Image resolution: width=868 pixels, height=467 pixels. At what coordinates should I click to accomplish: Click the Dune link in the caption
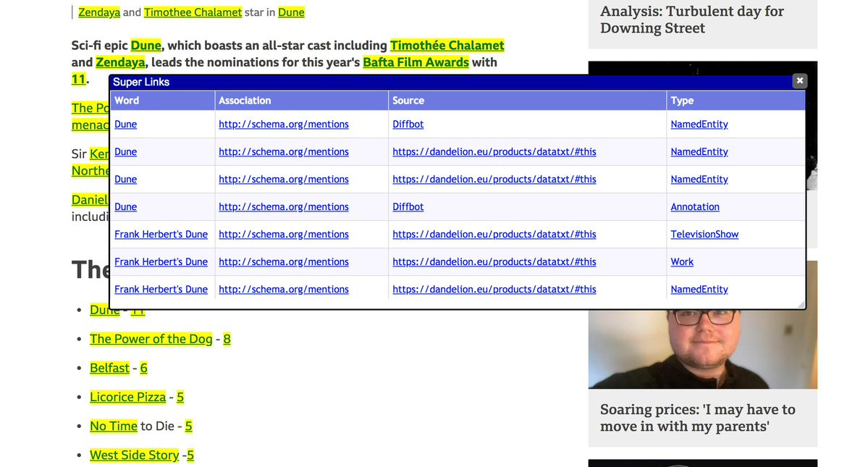[291, 12]
